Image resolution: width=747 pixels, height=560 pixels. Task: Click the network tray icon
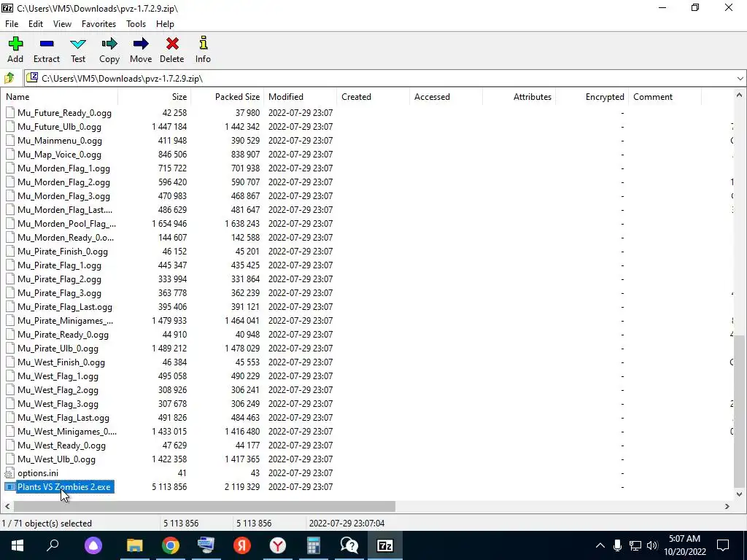tap(635, 545)
